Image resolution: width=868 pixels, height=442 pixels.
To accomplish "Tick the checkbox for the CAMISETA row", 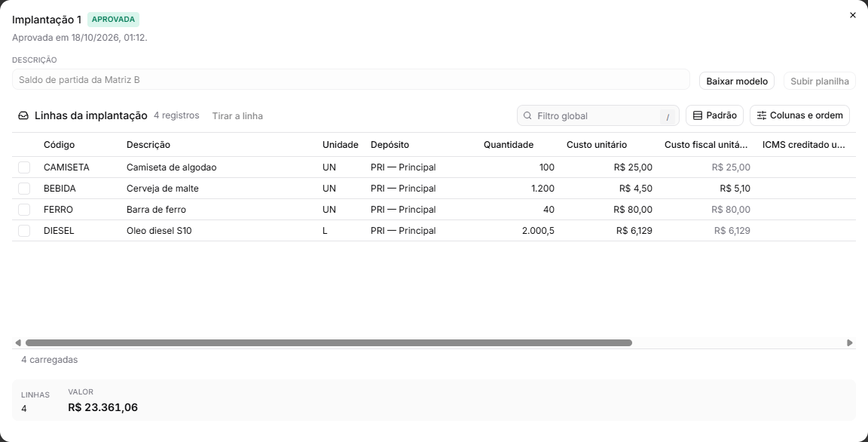I will coord(24,167).
